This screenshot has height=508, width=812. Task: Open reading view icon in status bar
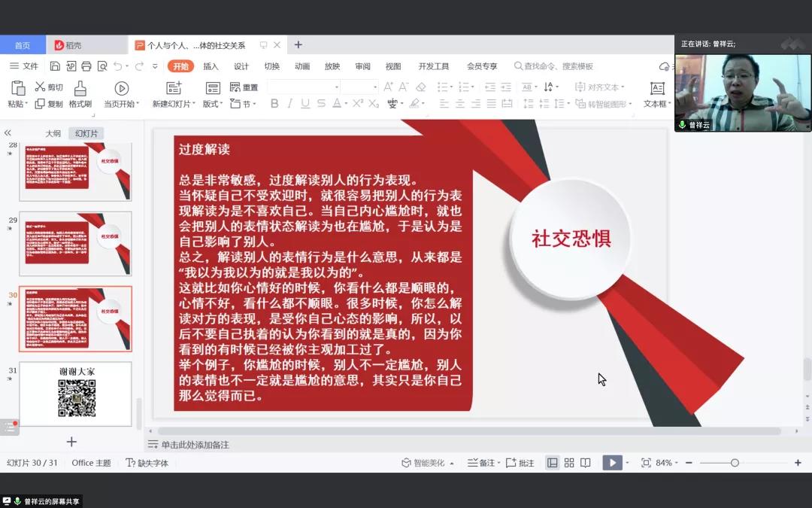586,463
